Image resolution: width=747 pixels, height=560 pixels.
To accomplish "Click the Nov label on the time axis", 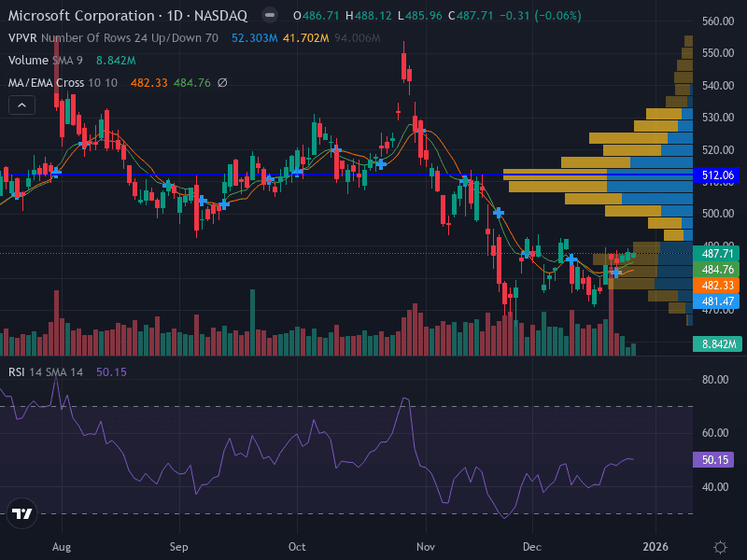I will [x=426, y=547].
